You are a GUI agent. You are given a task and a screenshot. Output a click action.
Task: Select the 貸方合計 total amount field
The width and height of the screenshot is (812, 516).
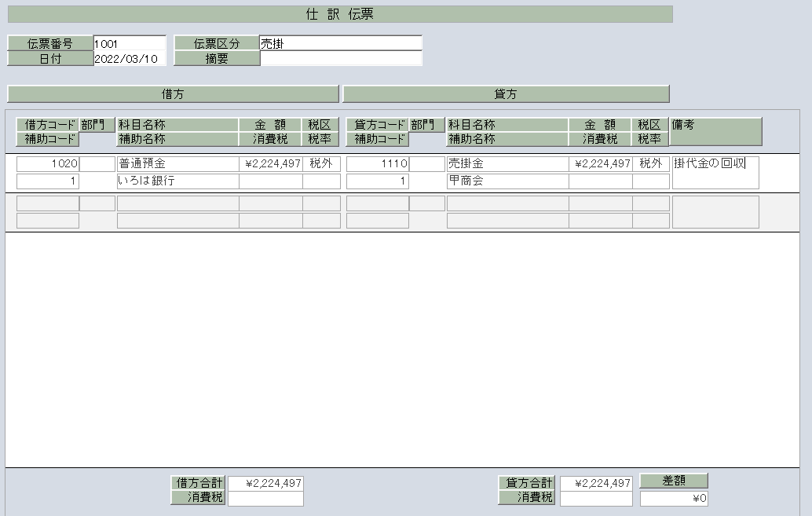tap(595, 484)
